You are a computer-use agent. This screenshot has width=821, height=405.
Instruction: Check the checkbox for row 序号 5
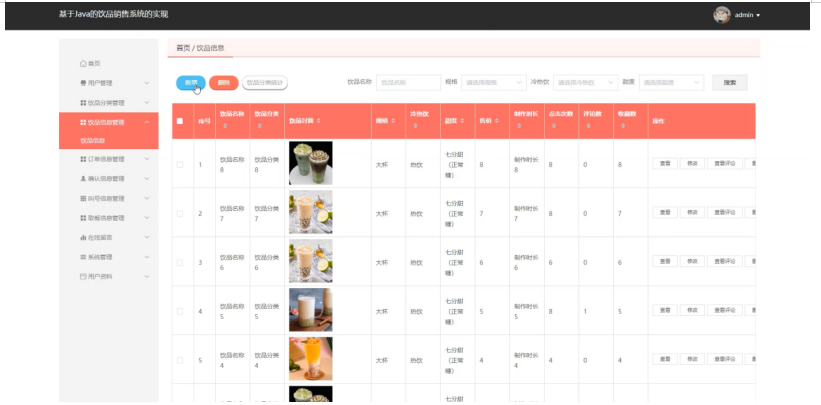[180, 360]
